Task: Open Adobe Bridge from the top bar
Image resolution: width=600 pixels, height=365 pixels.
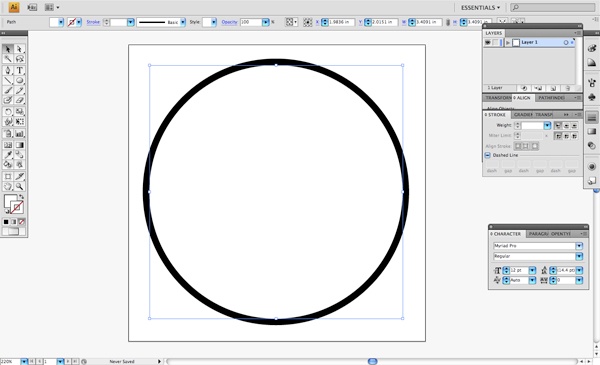Action: [32, 7]
